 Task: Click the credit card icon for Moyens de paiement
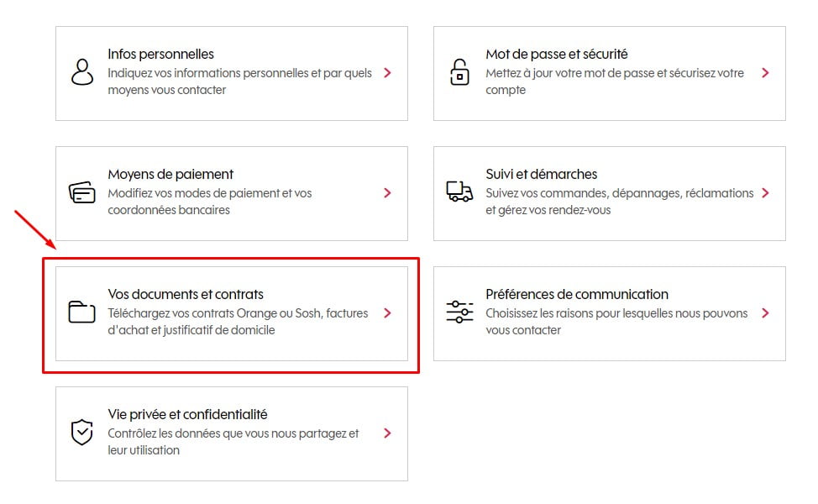(81, 193)
